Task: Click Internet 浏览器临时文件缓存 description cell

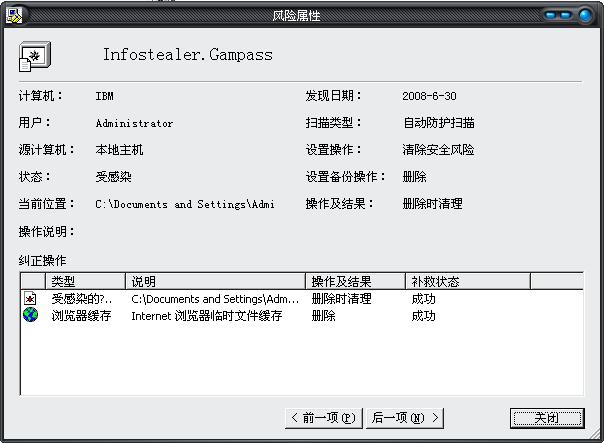Action: [206, 316]
